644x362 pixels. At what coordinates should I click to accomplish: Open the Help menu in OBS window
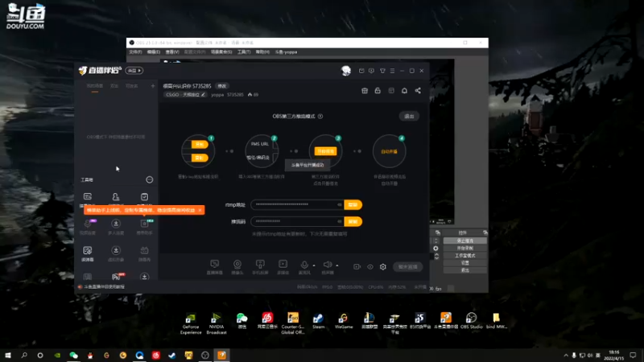tap(262, 52)
